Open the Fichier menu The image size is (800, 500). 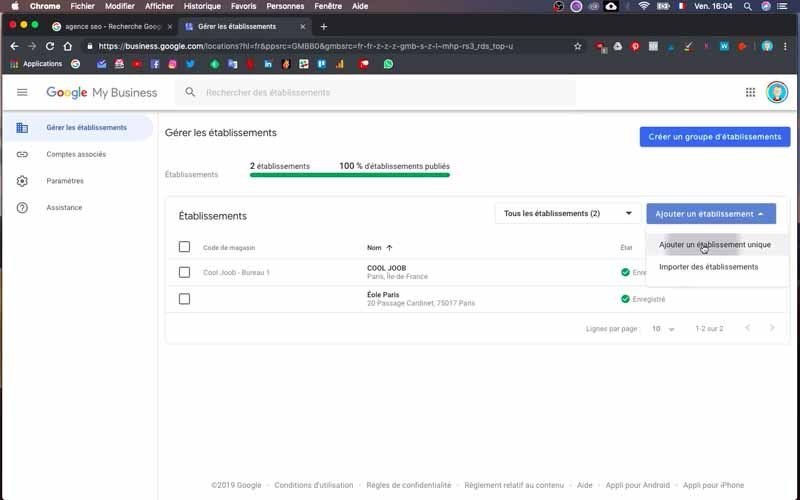click(x=82, y=6)
